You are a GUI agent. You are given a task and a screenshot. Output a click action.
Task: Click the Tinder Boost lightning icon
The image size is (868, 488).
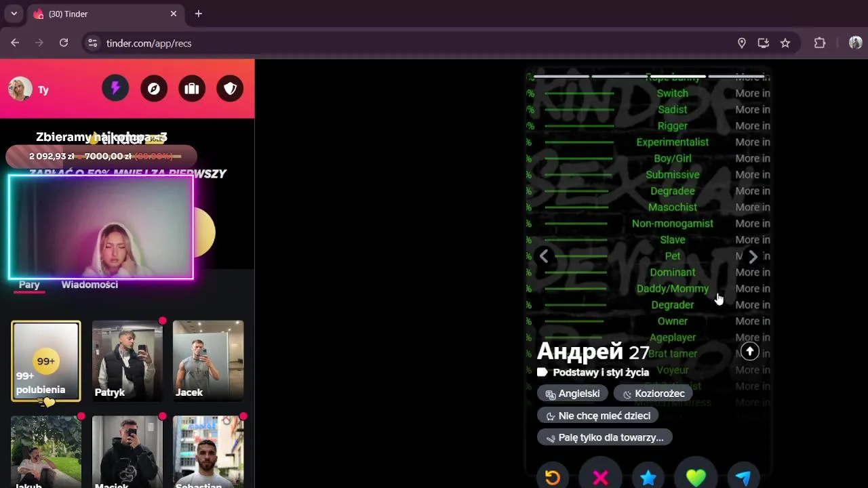click(x=115, y=88)
